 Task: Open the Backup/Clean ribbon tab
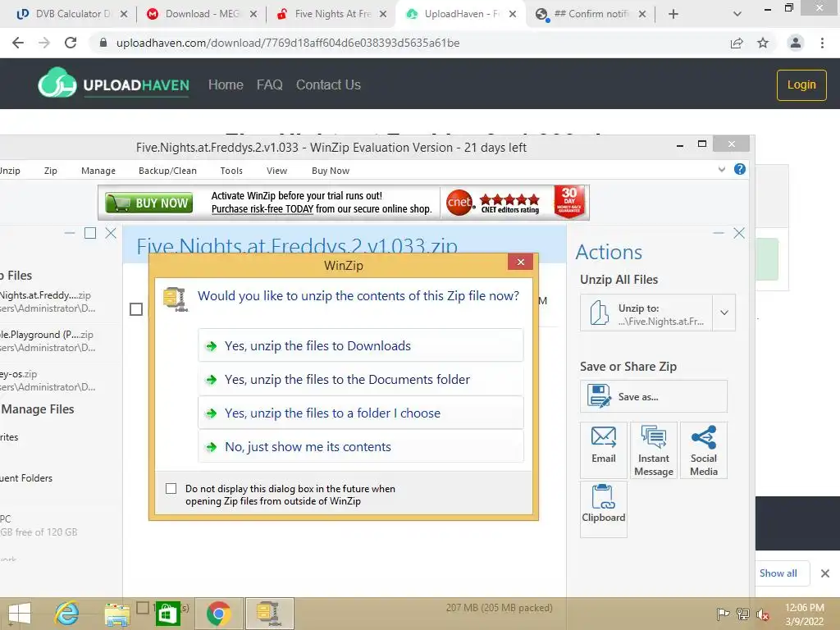pos(167,171)
